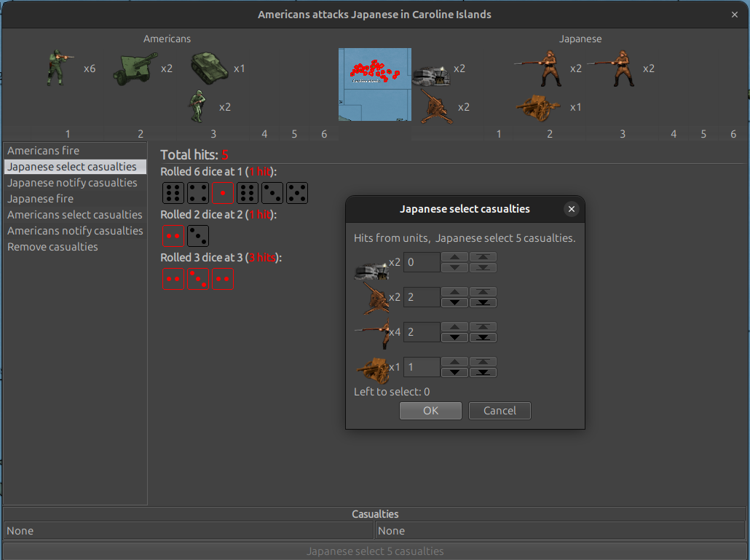This screenshot has height=560, width=750.
Task: Click the left Casualties panel showing 'None'
Action: click(188, 530)
